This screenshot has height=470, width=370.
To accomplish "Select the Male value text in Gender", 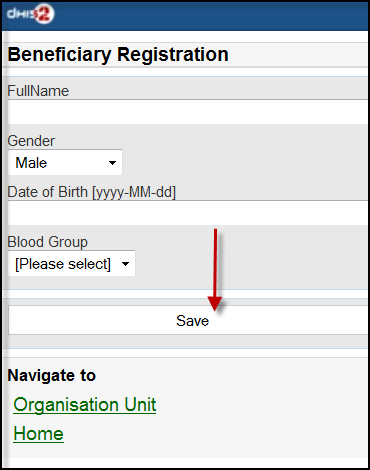I will click(31, 163).
